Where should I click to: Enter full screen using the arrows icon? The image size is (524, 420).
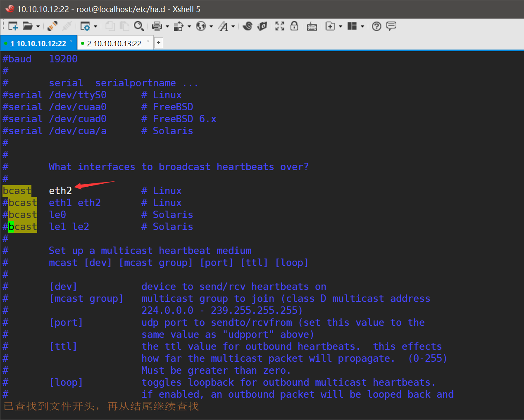coord(279,26)
